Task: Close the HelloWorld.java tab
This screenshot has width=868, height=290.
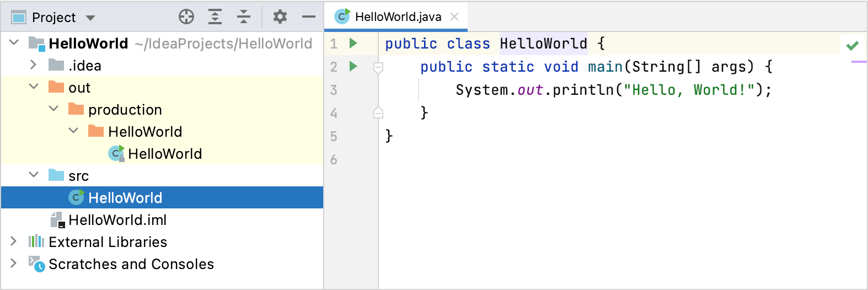Action: pos(454,17)
